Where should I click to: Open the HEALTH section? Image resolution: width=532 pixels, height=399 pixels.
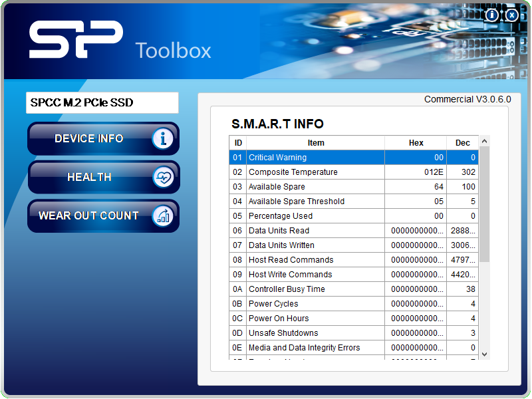point(104,177)
